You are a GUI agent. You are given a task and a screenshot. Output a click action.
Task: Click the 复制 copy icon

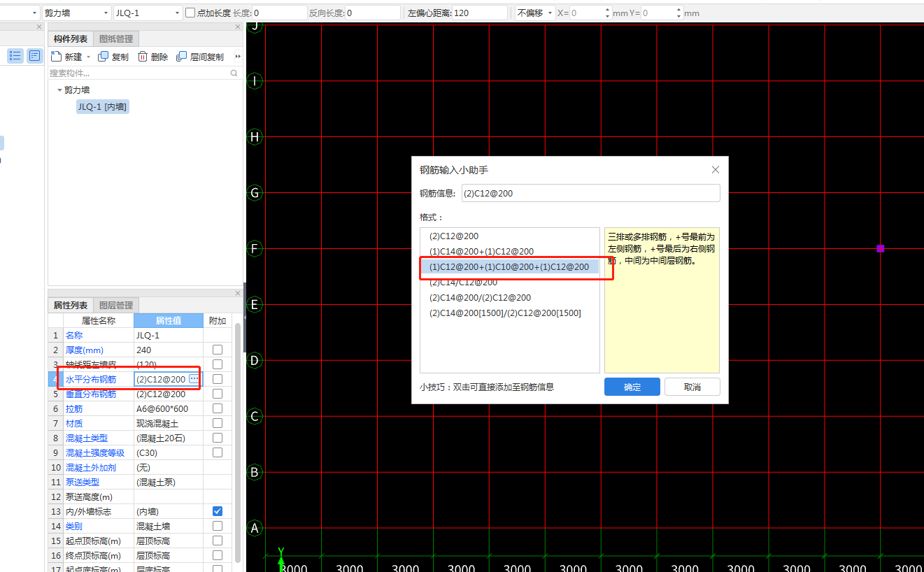104,57
